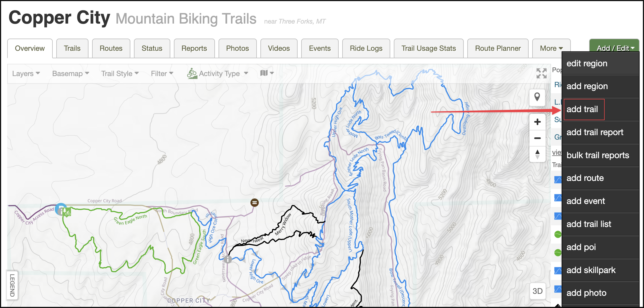Expand the Trail Style dropdown
Image resolution: width=644 pixels, height=308 pixels.
[120, 74]
